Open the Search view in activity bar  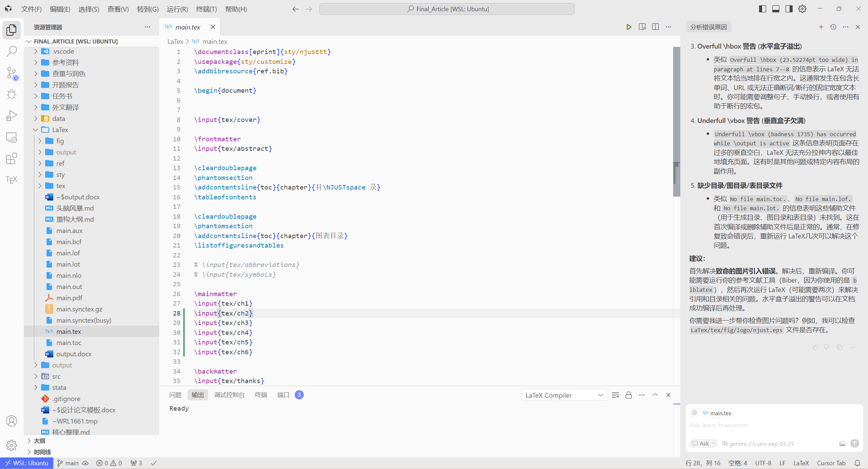coord(12,51)
